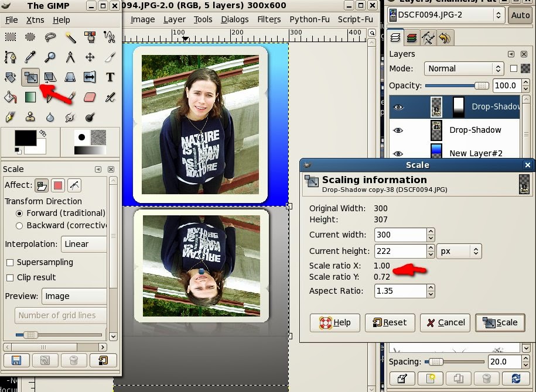Select the Fuzzy Select magic wand tool
536x392 pixels.
pos(70,37)
